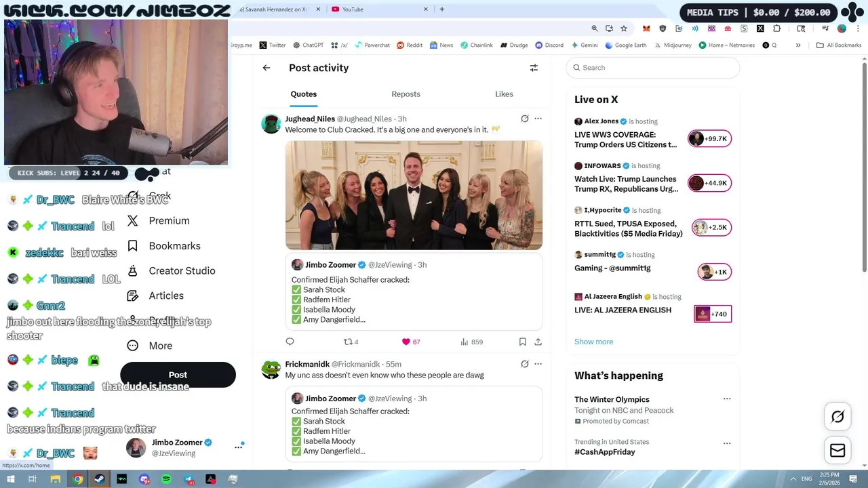The image size is (868, 488).
Task: Bookmark the Jughead_Niles quote post
Action: (x=522, y=342)
